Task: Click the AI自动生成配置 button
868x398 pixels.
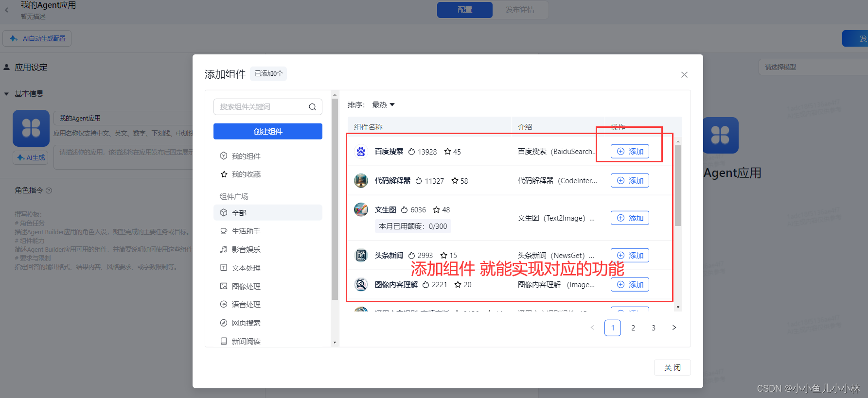Action: point(37,38)
